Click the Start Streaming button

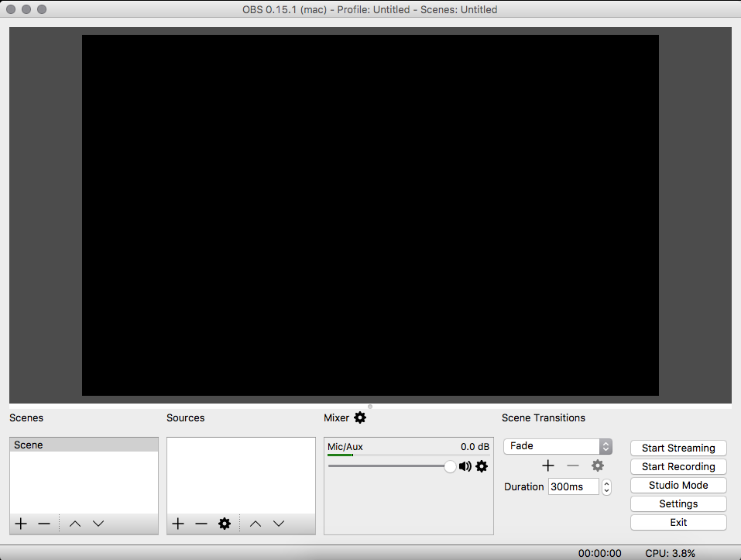point(678,448)
